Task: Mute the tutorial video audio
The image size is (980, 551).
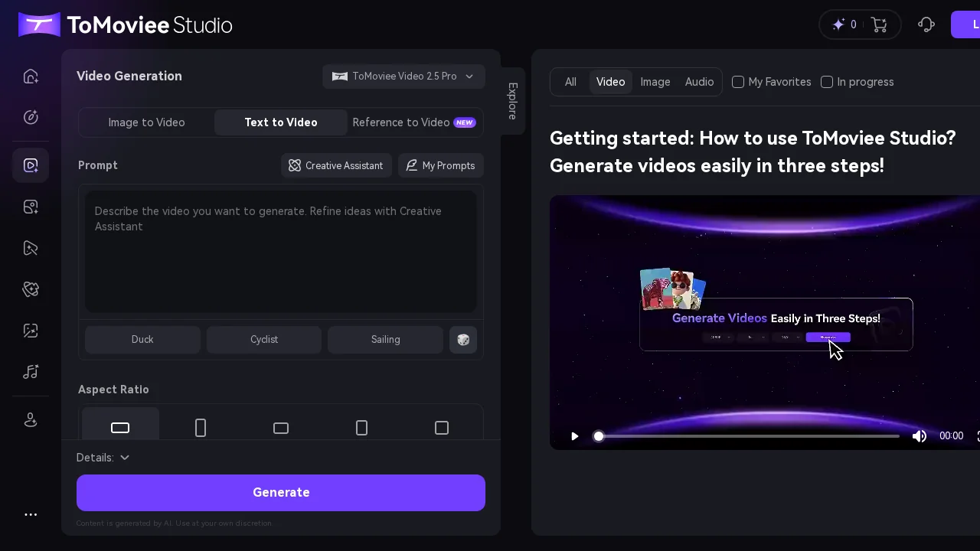Action: pos(920,436)
